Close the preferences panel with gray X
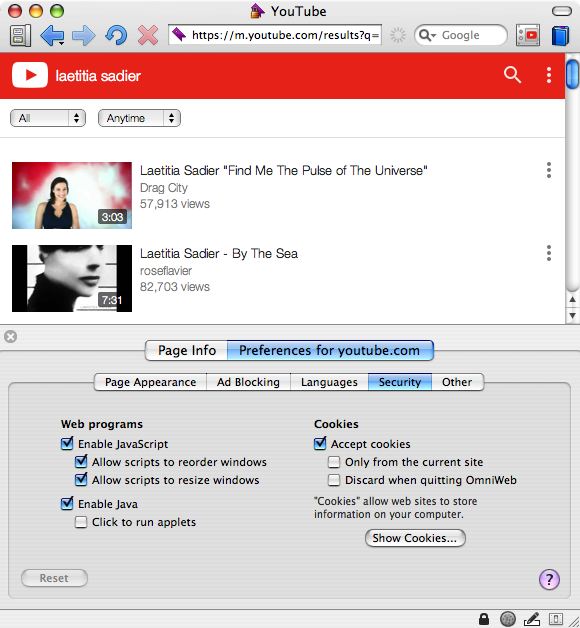The image size is (580, 628). coord(11,336)
